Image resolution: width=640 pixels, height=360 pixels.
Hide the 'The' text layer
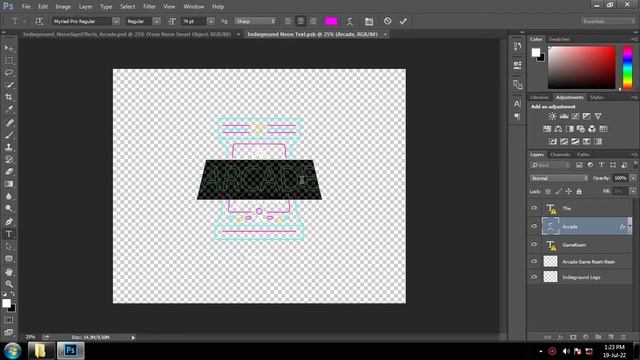[534, 208]
